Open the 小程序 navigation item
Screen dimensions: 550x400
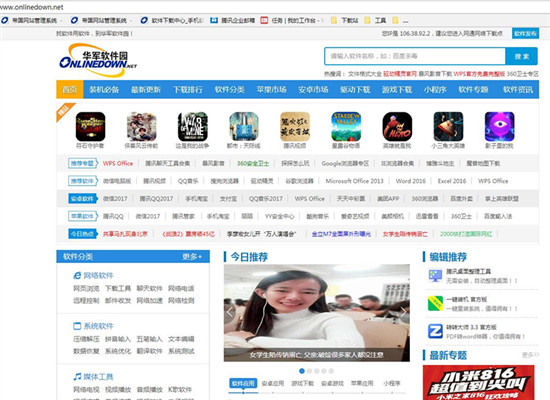[435, 89]
